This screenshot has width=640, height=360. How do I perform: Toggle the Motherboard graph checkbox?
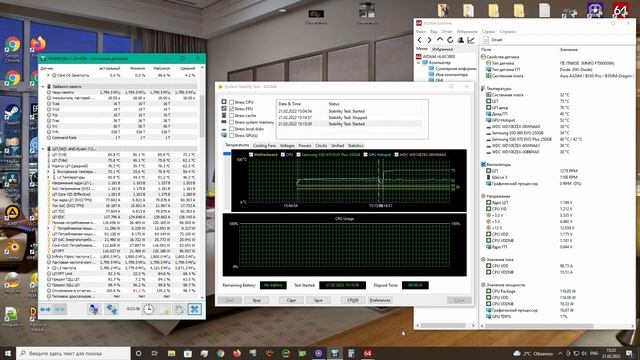251,155
